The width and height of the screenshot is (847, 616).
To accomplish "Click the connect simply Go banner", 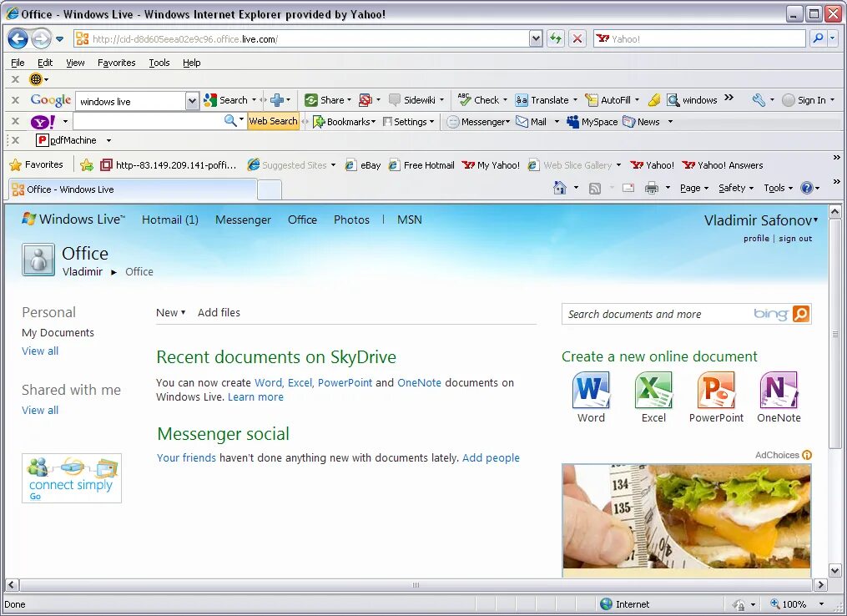I will click(x=72, y=478).
